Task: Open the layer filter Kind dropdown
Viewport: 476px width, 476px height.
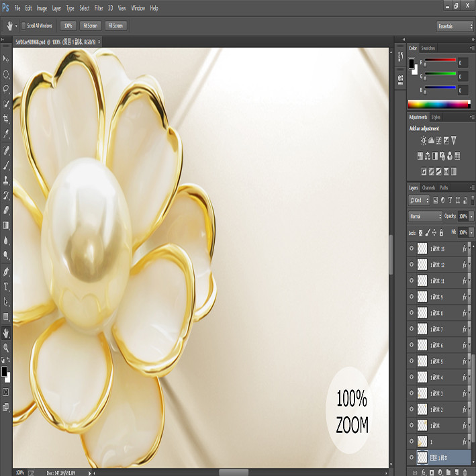Action: (419, 200)
